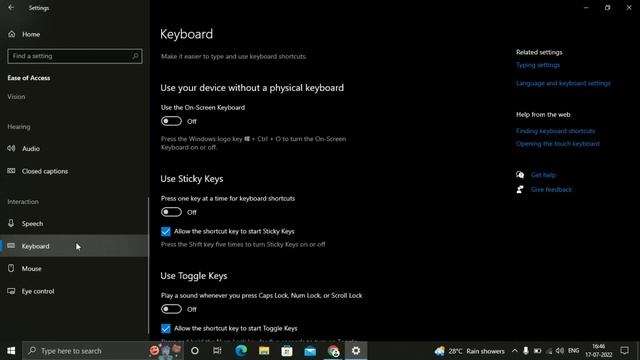Screen dimensions: 640x360
Task: Open Google Chrome from taskbar
Action: [x=333, y=351]
